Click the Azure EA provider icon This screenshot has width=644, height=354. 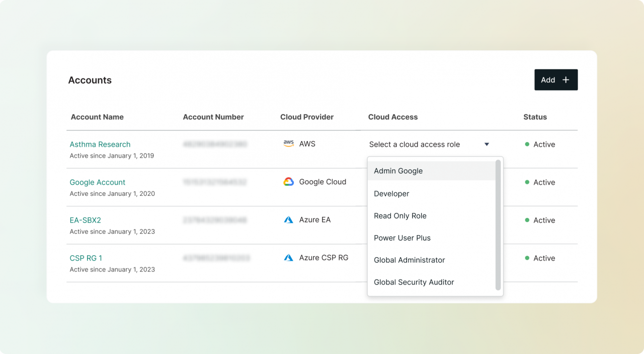click(288, 219)
